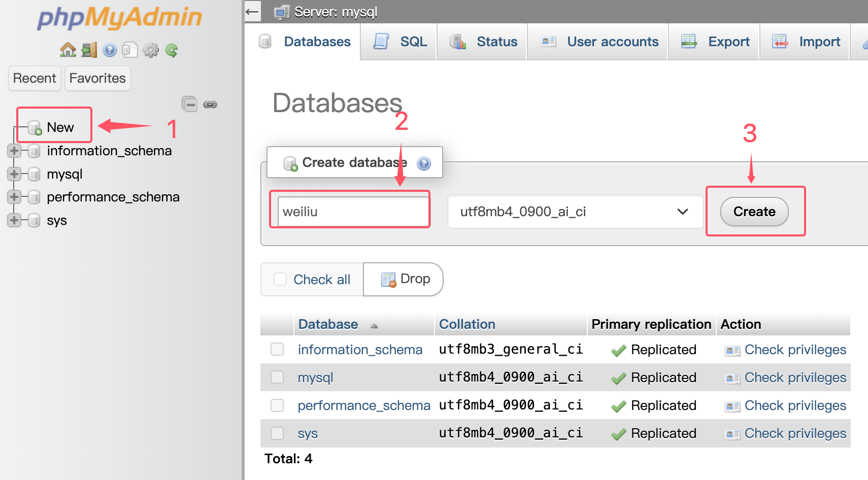Open the utf8mb4_0900_ai_ci collation dropdown
868x480 pixels.
click(575, 212)
